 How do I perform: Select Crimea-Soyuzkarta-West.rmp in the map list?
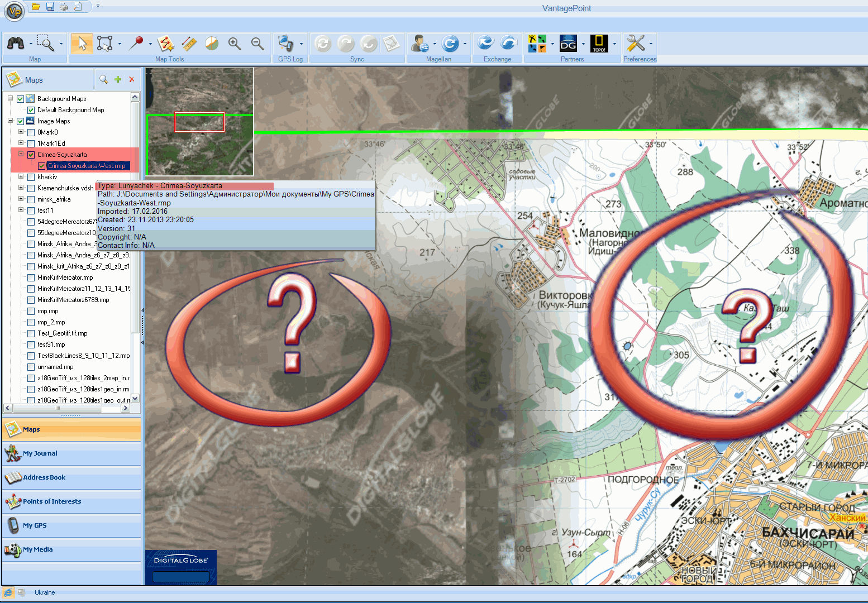click(87, 166)
